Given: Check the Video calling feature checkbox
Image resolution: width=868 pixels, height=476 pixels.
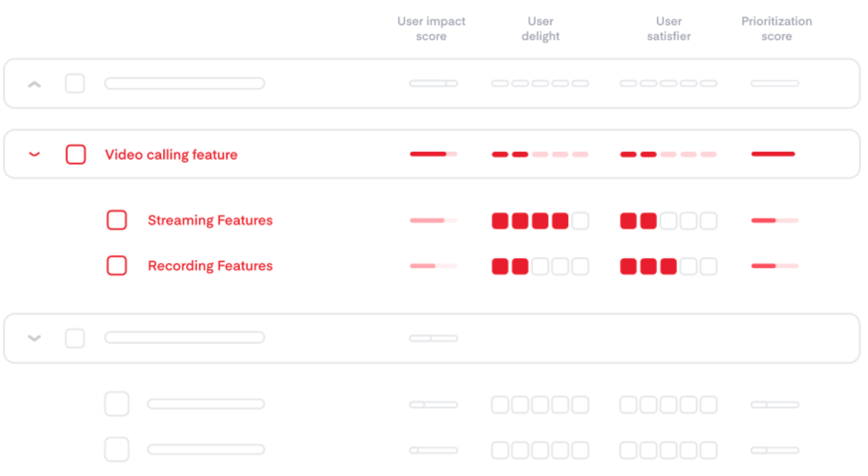Looking at the screenshot, I should click(76, 155).
